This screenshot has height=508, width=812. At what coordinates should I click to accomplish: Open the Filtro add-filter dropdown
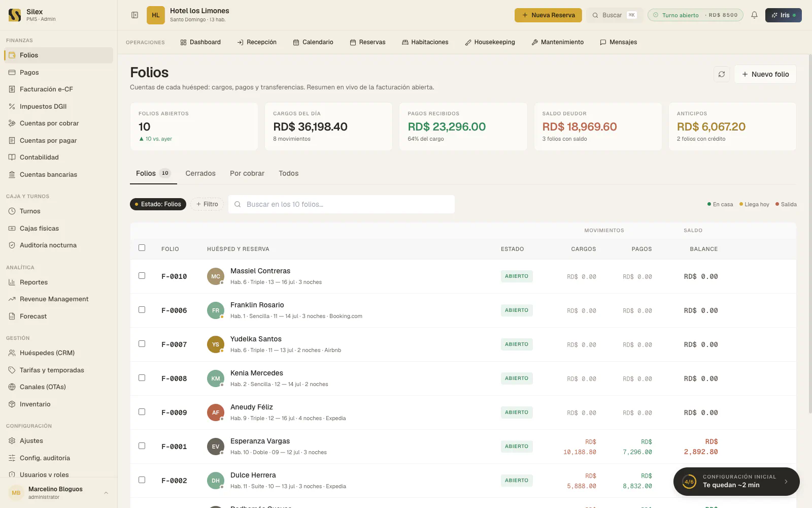click(x=207, y=204)
